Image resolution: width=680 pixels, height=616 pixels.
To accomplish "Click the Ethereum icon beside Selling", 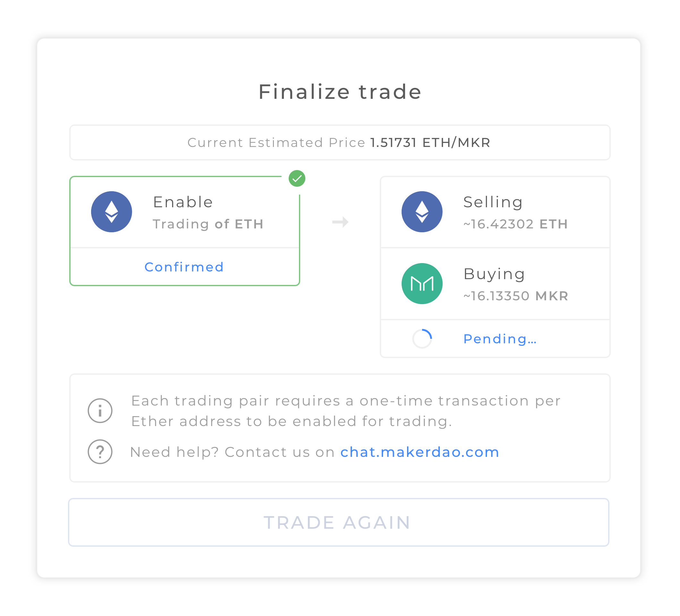I will click(421, 211).
